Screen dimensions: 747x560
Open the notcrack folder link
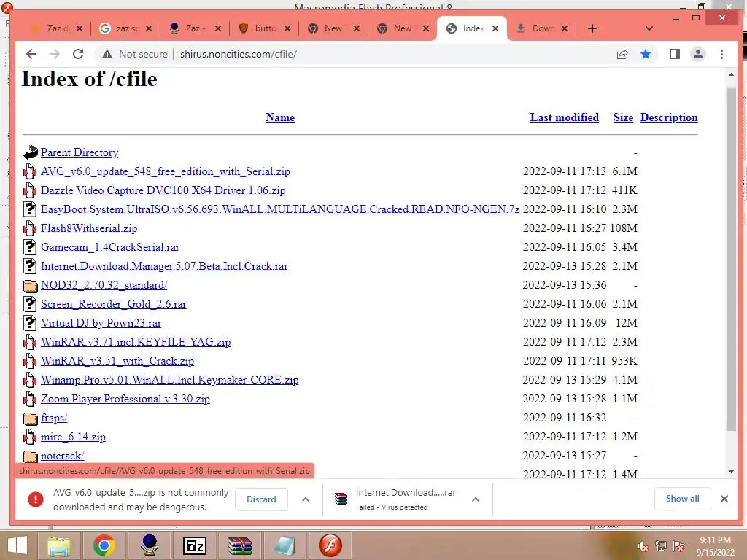[63, 456]
